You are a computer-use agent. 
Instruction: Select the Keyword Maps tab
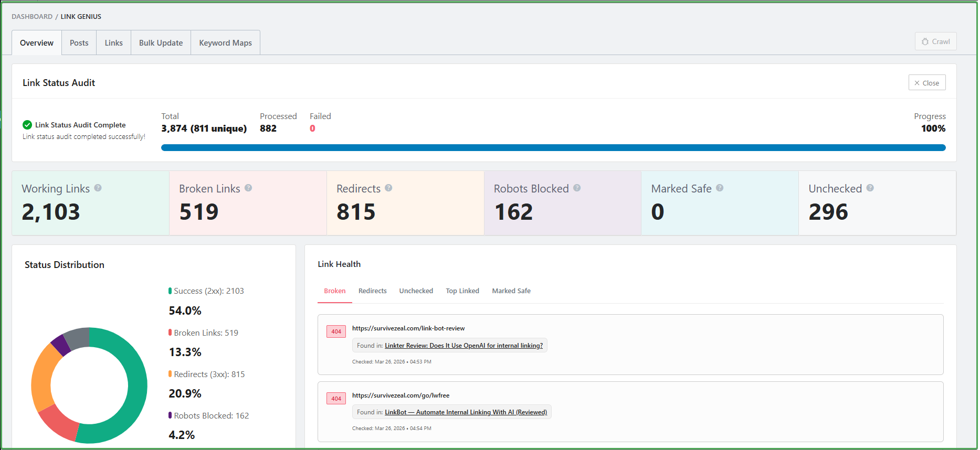click(226, 42)
